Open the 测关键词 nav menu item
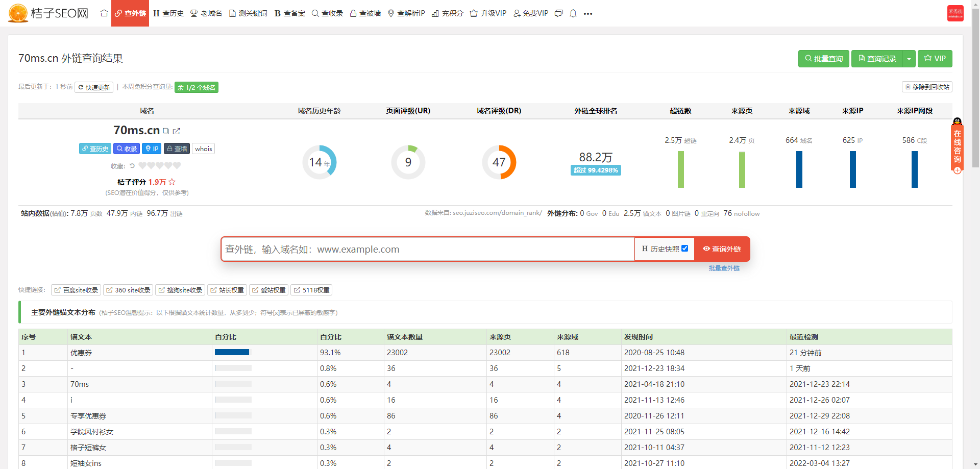 248,13
